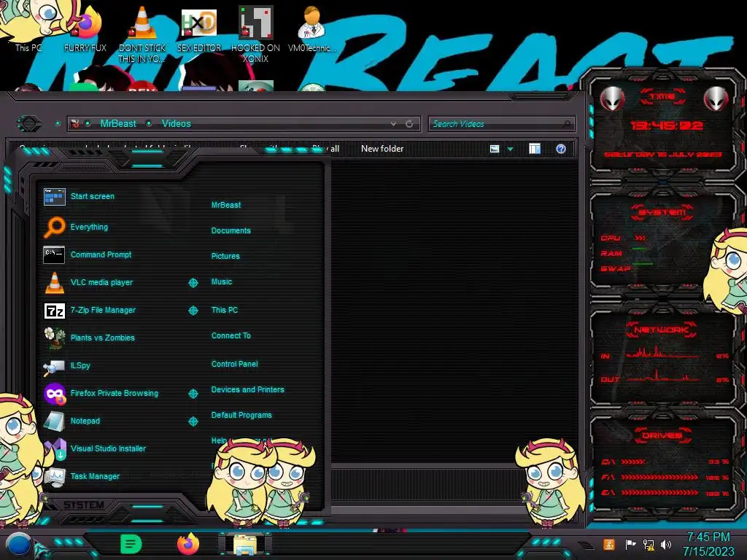Open Control Panel from Start menu
The image size is (747, 560).
click(234, 364)
